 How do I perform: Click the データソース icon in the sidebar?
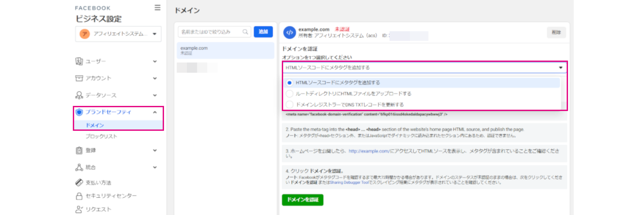[79, 95]
